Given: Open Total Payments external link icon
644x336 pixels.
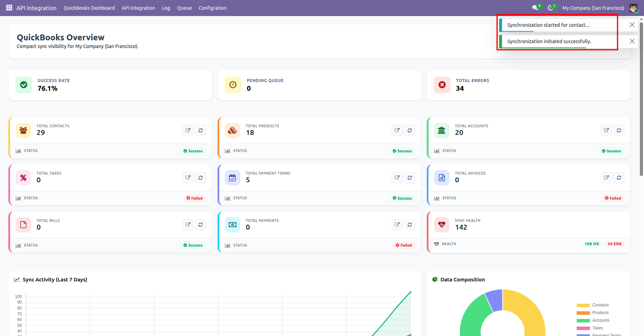Looking at the screenshot, I should 397,225.
